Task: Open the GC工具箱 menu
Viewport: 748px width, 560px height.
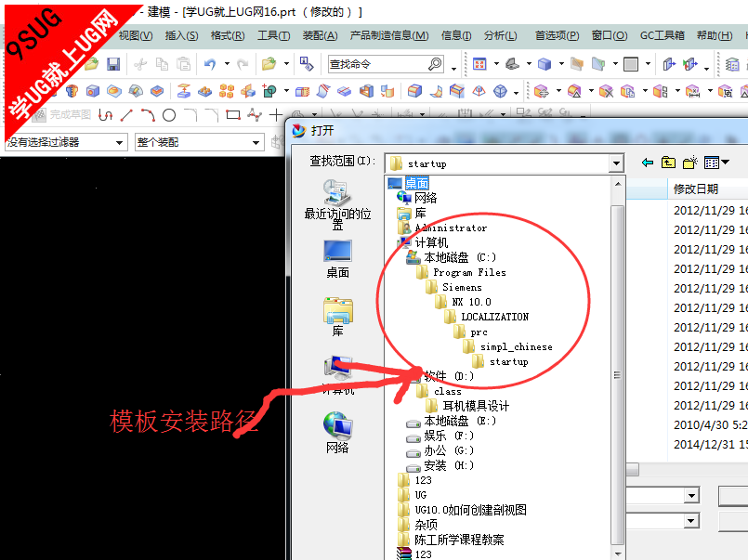Action: pyautogui.click(x=663, y=35)
